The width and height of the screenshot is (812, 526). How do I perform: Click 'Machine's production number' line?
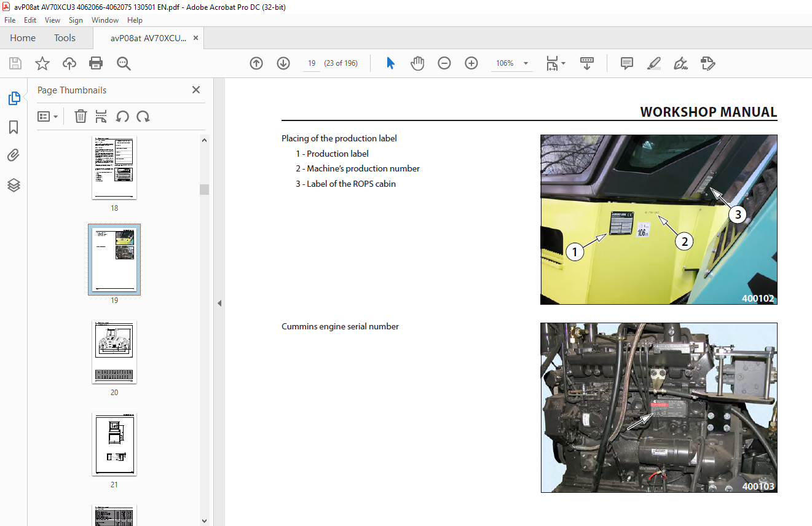point(358,168)
